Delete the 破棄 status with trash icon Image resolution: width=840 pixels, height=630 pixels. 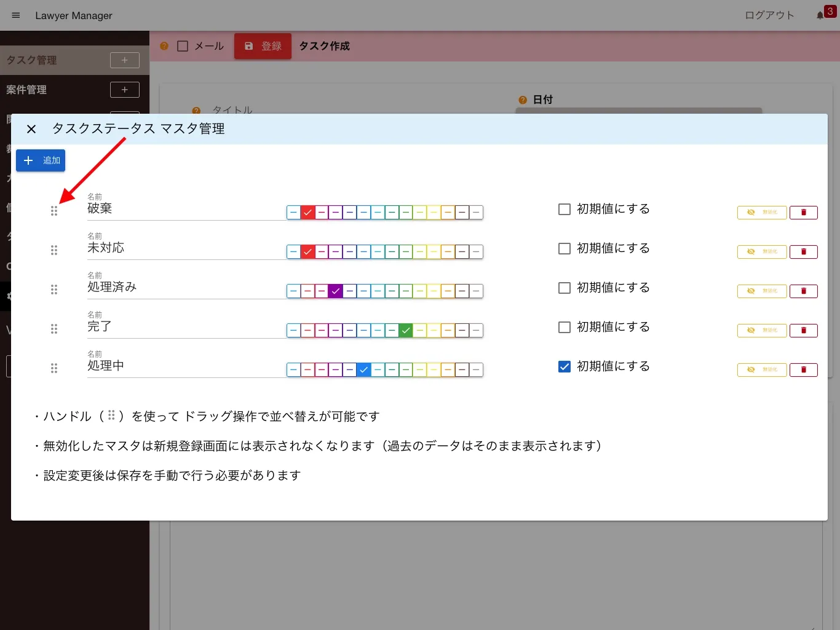coord(803,212)
